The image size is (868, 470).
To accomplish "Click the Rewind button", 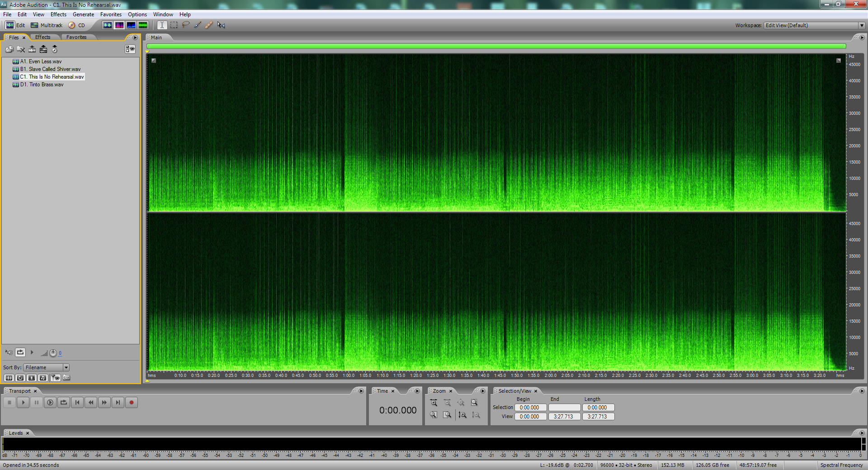I will click(x=91, y=402).
